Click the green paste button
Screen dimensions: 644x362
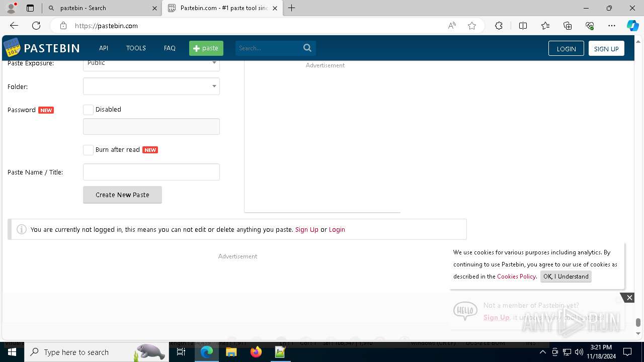pos(206,48)
